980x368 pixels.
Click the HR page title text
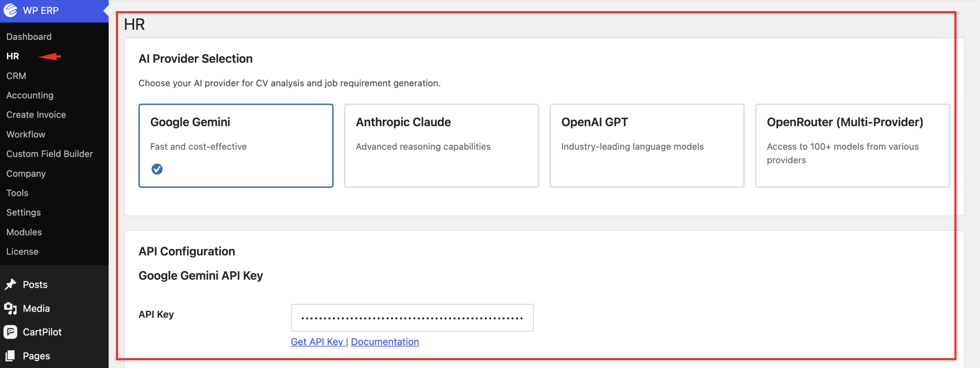(x=134, y=25)
